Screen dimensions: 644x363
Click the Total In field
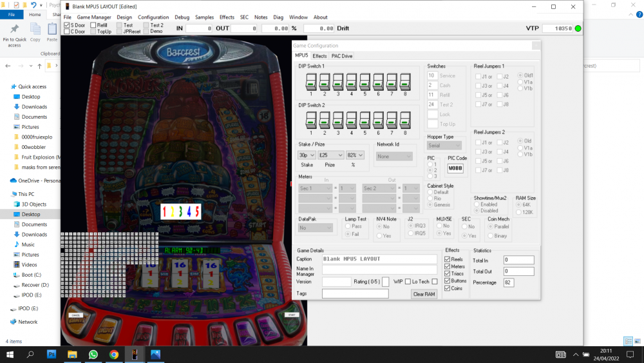pyautogui.click(x=518, y=260)
